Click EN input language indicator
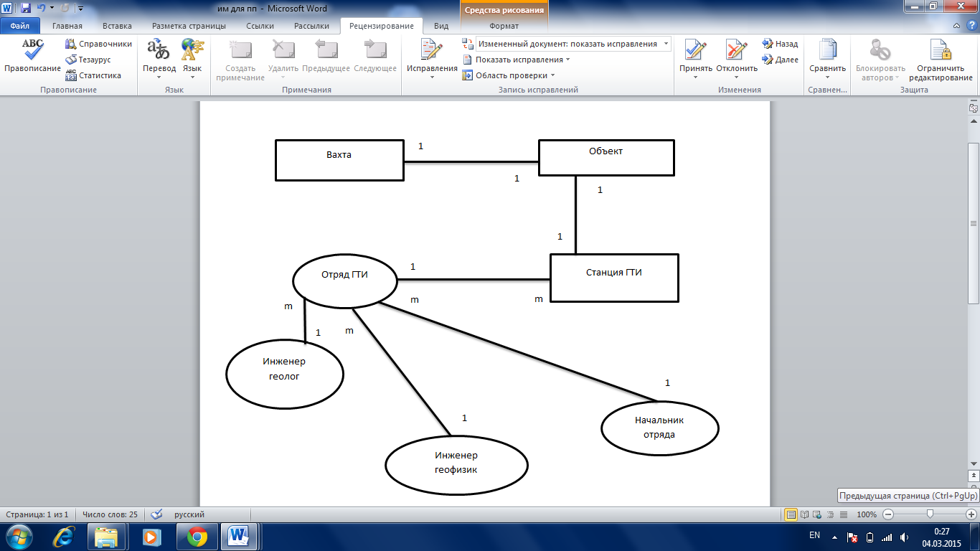 point(814,535)
